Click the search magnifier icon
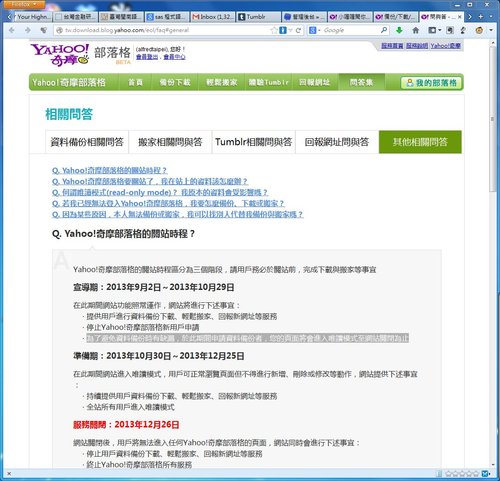This screenshot has width=500, height=481. (x=384, y=30)
